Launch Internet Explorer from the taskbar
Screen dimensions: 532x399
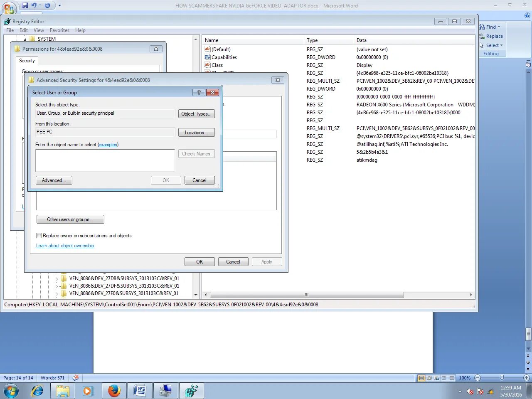[x=37, y=391]
